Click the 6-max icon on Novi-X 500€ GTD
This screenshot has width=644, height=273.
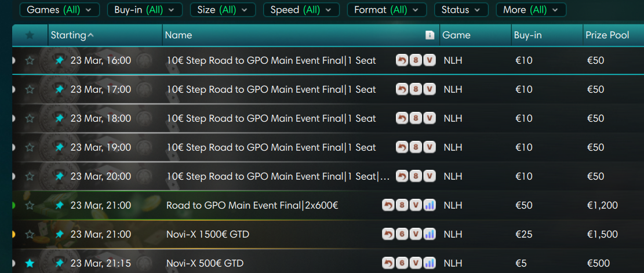click(x=402, y=263)
